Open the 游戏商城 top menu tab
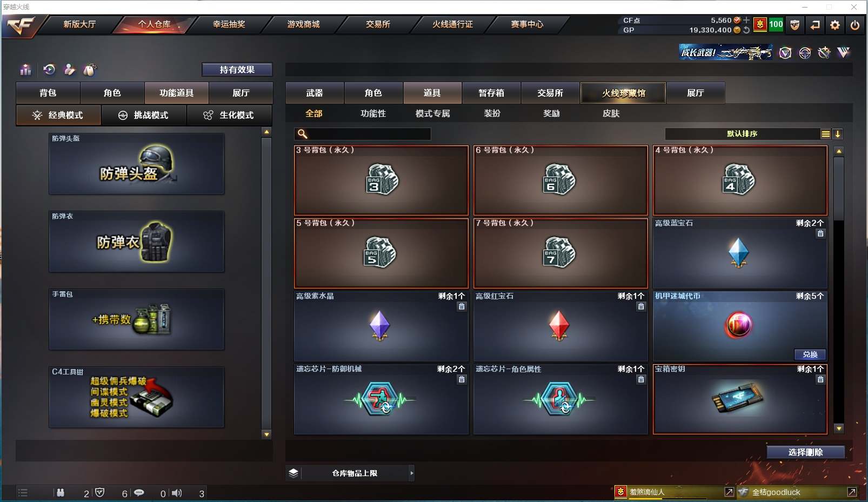Image resolution: width=868 pixels, height=502 pixels. pos(303,24)
